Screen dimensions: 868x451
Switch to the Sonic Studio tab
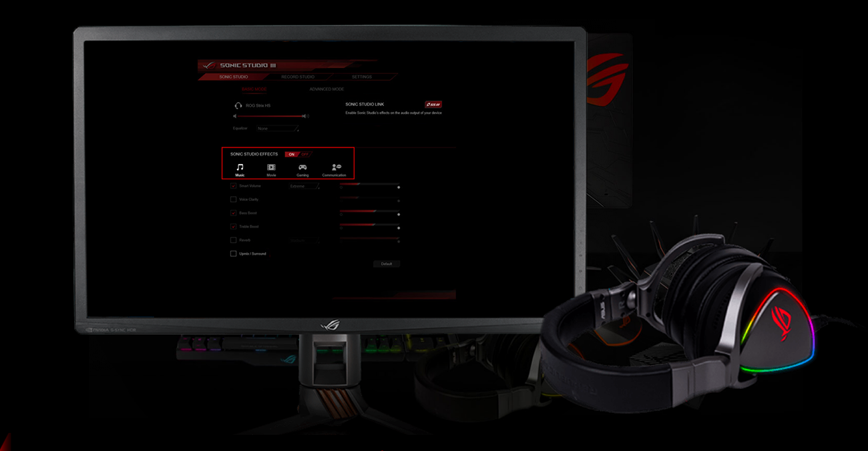coord(234,77)
